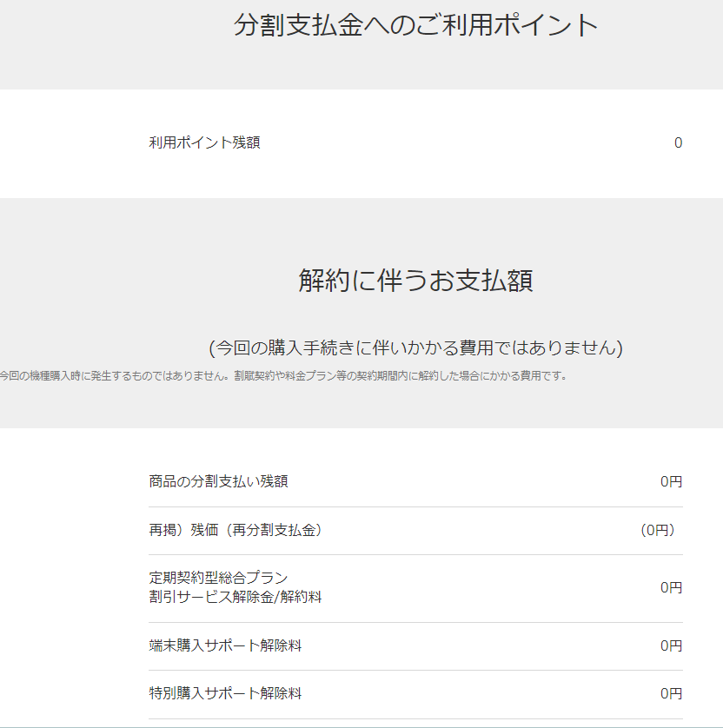Select the 端末購入サポート解除料 label
723x728 pixels.
[225, 645]
